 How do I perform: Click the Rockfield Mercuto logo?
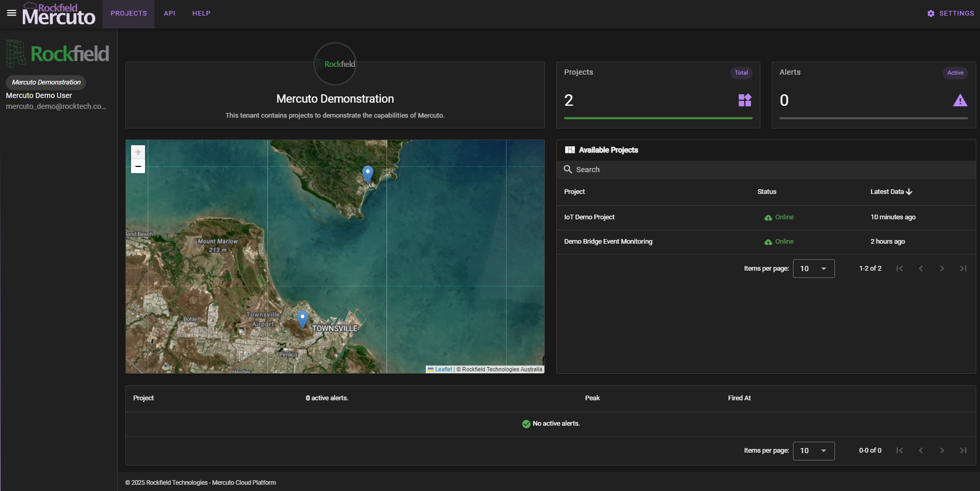coord(59,14)
